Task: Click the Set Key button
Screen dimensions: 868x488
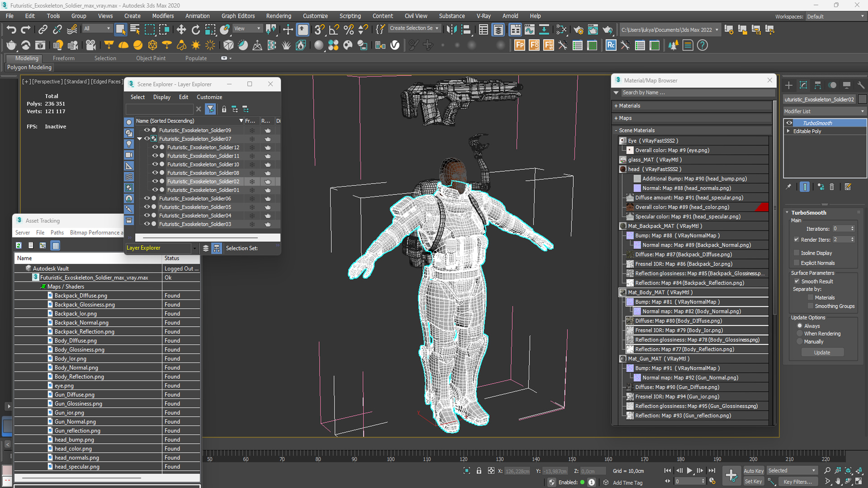Action: [x=753, y=482]
